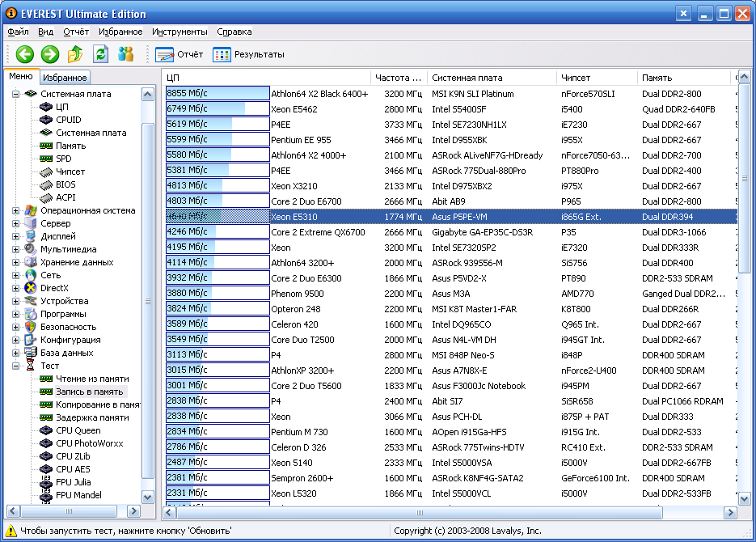756x542 pixels.
Task: Open the Файл menu
Action: point(19,32)
